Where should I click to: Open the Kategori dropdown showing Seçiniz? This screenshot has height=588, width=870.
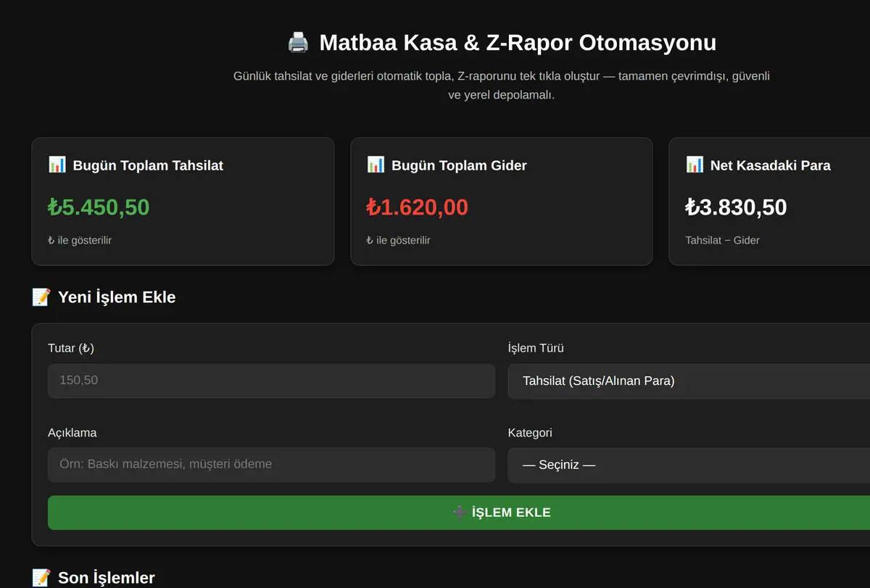pyautogui.click(x=689, y=465)
